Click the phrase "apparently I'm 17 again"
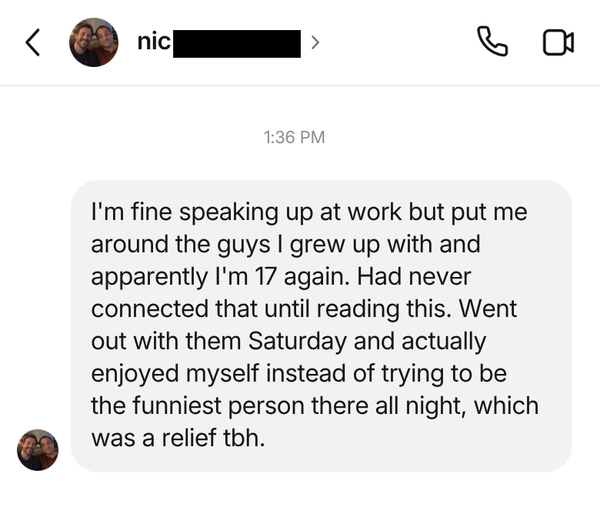The height and width of the screenshot is (514, 600). tap(220, 276)
